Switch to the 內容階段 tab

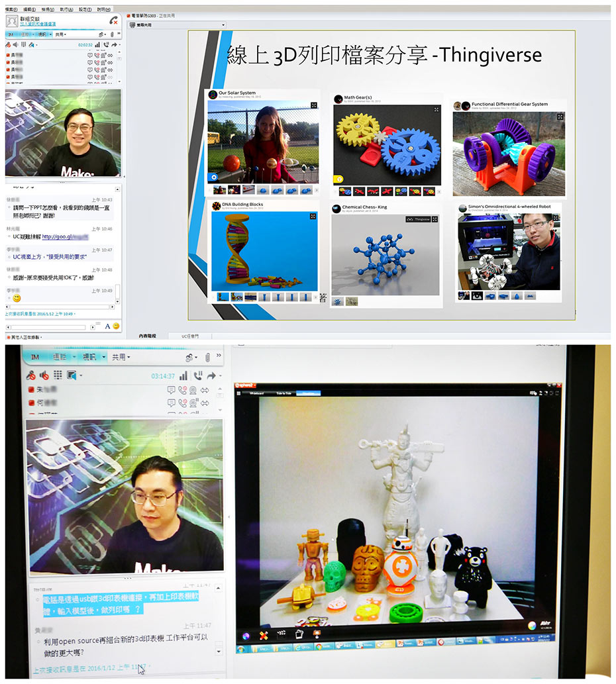[148, 336]
